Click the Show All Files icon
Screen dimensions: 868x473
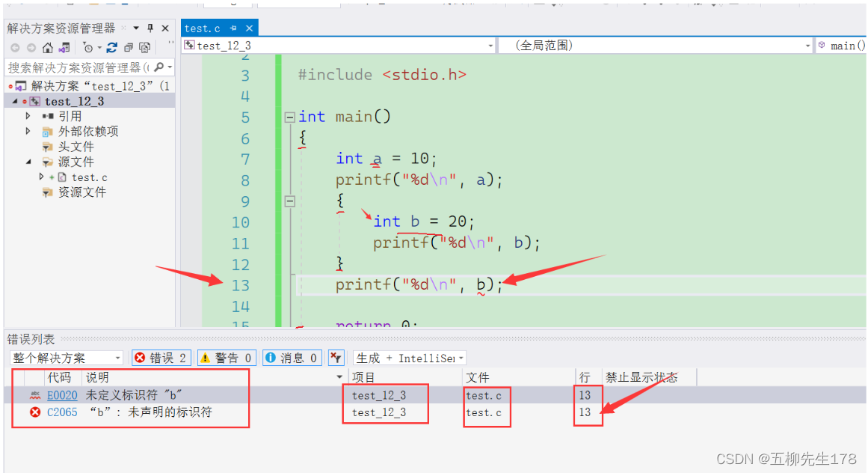[x=145, y=48]
